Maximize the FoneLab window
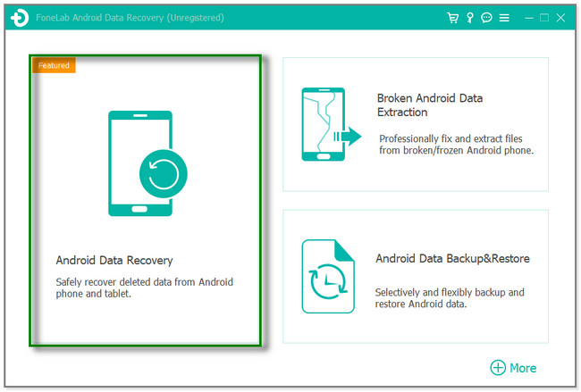Image resolution: width=581 pixels, height=392 pixels. pyautogui.click(x=544, y=17)
